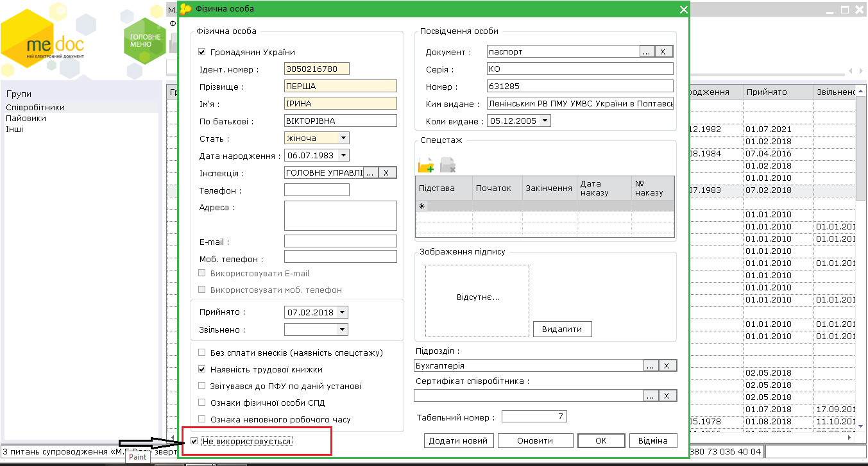The height and width of the screenshot is (466, 868).
Task: Expand the Стать dropdown
Action: 343,138
